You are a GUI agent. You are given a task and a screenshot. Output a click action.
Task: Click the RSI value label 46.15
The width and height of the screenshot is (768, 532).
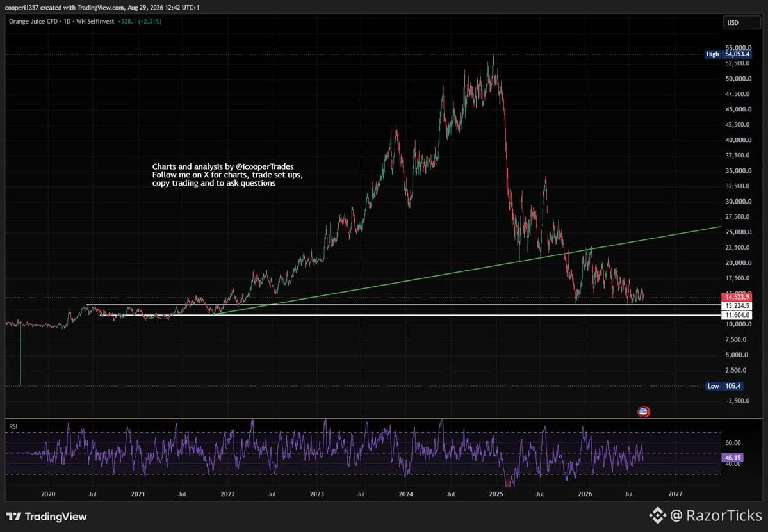pyautogui.click(x=733, y=458)
